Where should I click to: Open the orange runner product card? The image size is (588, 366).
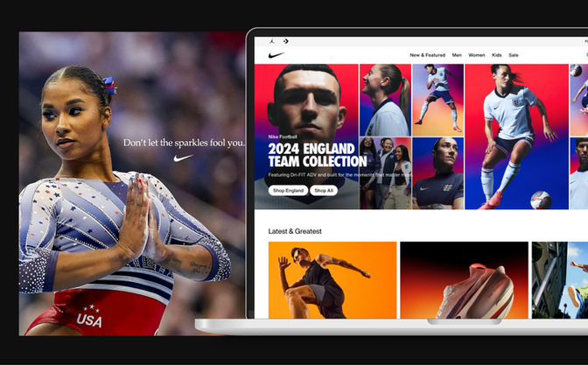(332, 280)
